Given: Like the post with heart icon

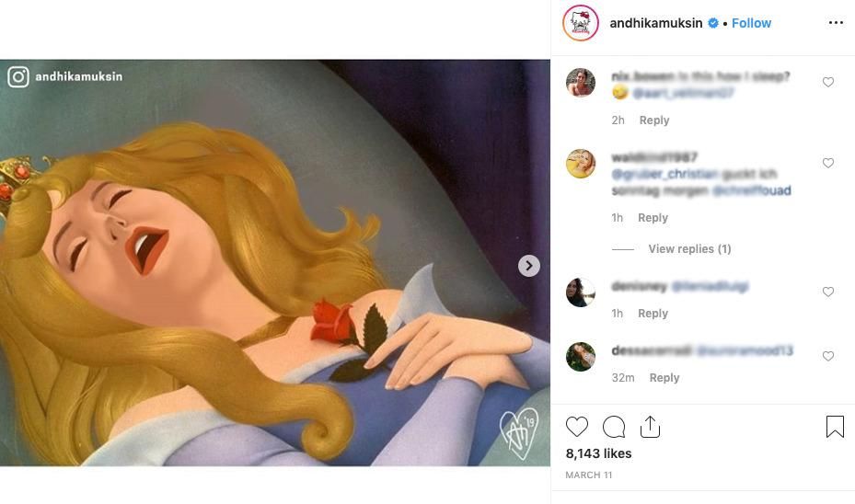Looking at the screenshot, I should click(577, 427).
